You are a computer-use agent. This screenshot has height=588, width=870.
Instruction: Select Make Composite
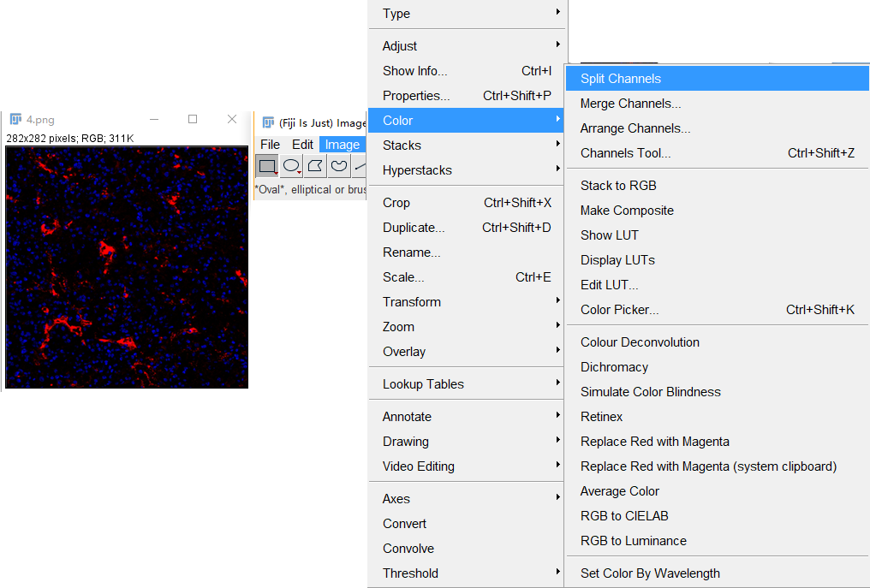tap(718, 211)
